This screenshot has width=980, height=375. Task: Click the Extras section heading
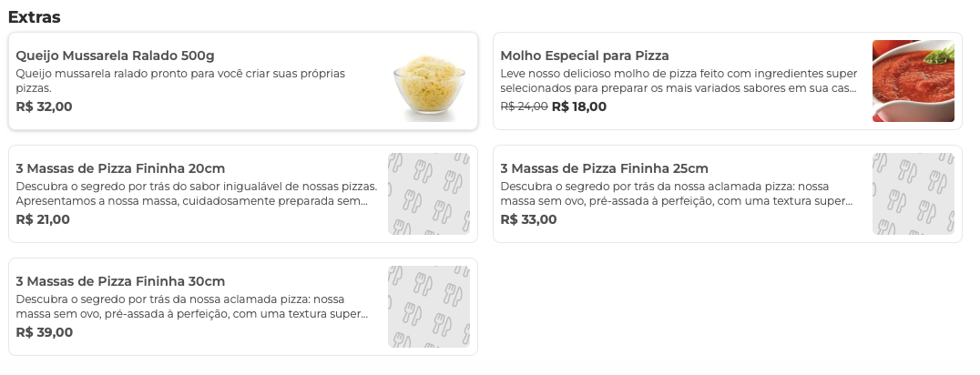click(35, 16)
